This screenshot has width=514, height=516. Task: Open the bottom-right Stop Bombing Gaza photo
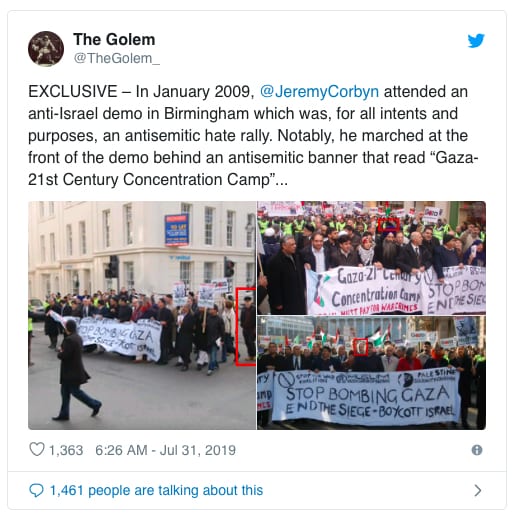(371, 373)
